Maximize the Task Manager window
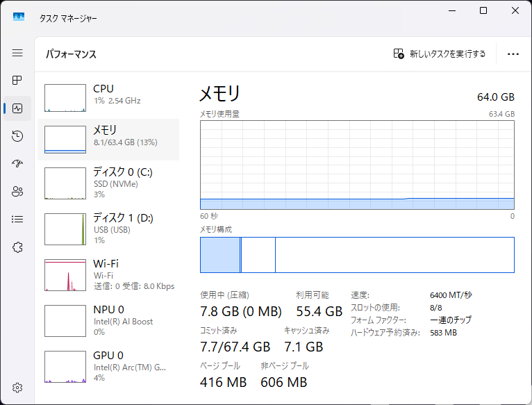Screen dimensions: 532x405 [483, 11]
